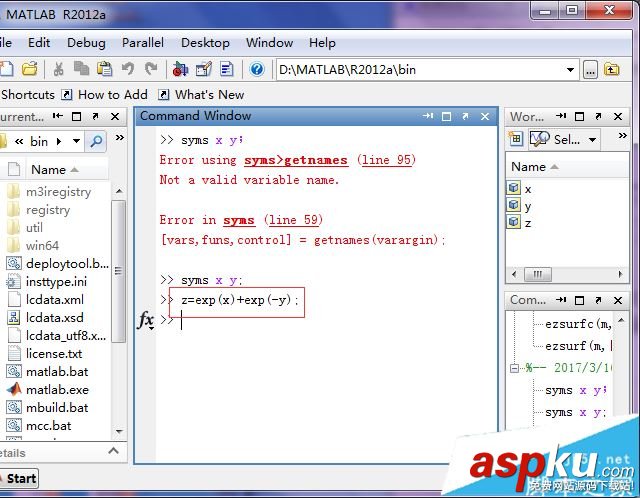Undo the last action in toolbar
Image resolution: width=640 pixels, height=498 pixels.
click(x=127, y=69)
